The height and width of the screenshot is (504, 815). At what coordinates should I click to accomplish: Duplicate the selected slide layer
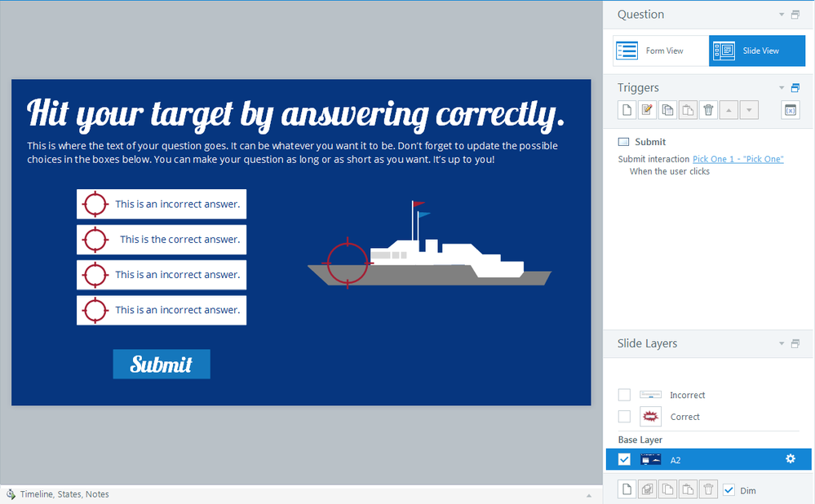click(647, 489)
